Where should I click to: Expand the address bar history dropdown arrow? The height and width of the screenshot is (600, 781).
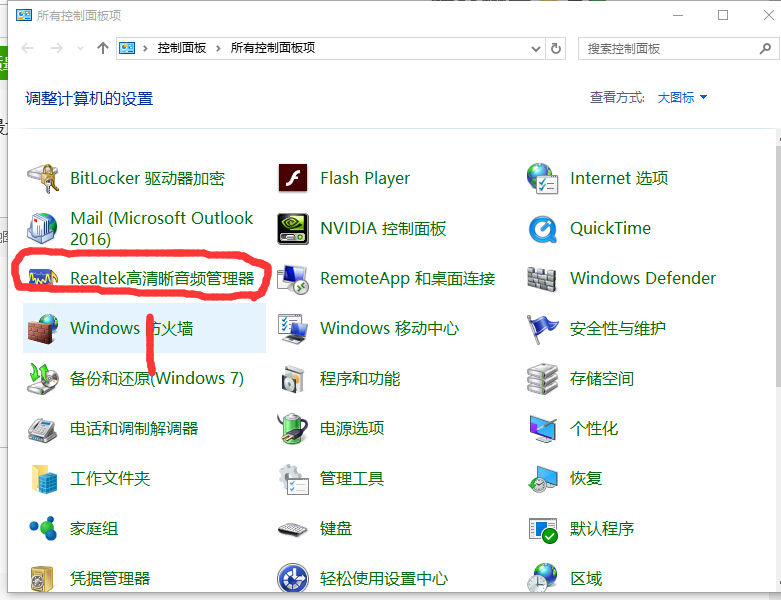coord(536,49)
